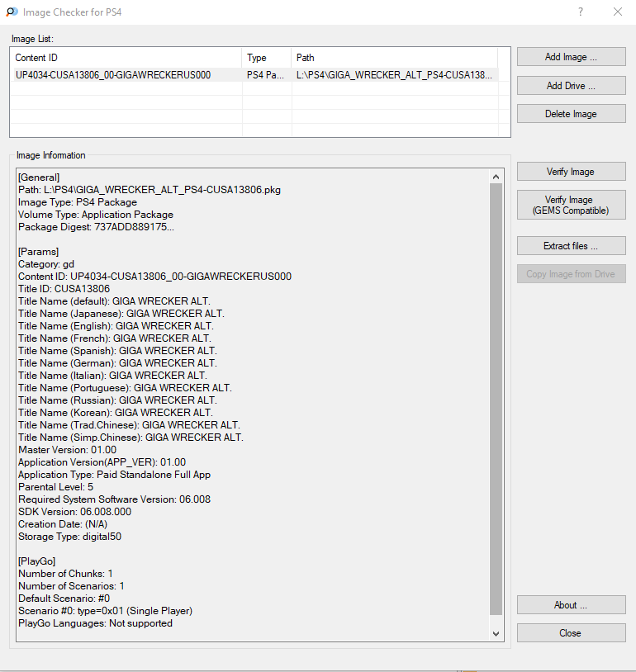Click 'Default Scenario: #0' line
The image size is (636, 672).
coord(64,599)
